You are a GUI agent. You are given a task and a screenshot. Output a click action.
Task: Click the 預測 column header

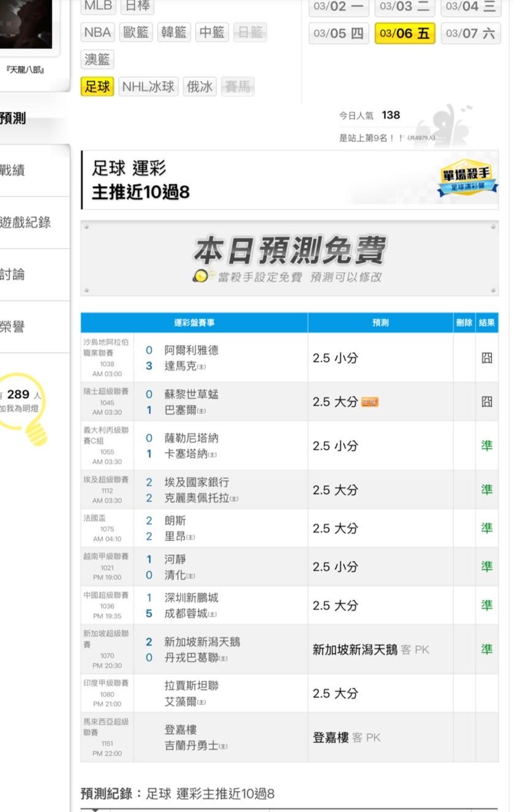(x=380, y=323)
